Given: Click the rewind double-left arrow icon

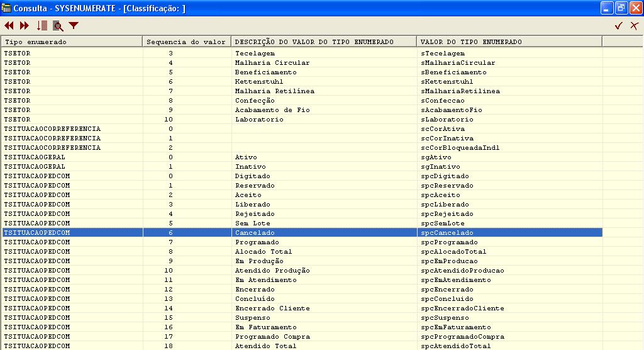Looking at the screenshot, I should pos(9,26).
